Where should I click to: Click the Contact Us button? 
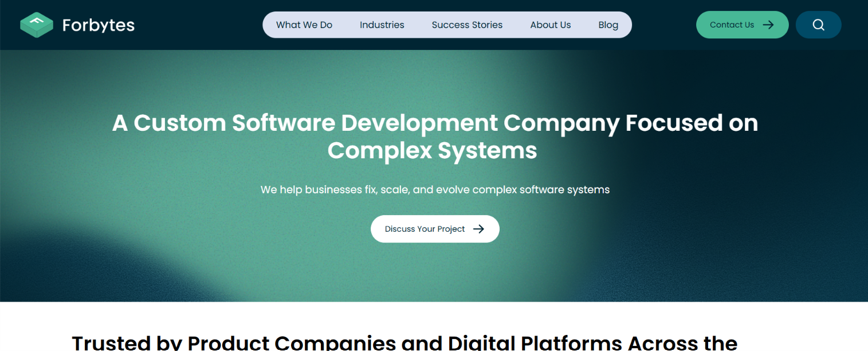742,25
